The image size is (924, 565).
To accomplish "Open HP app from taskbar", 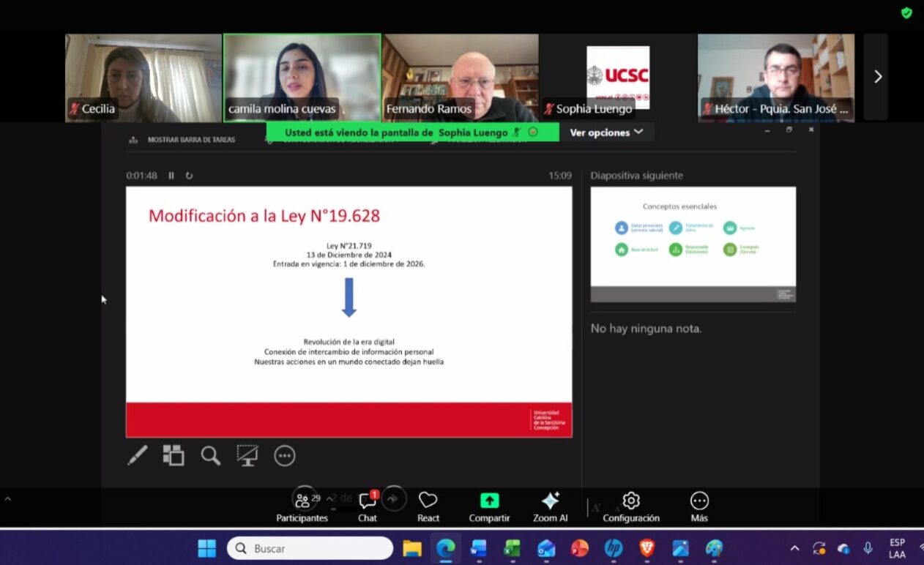I will [x=614, y=548].
